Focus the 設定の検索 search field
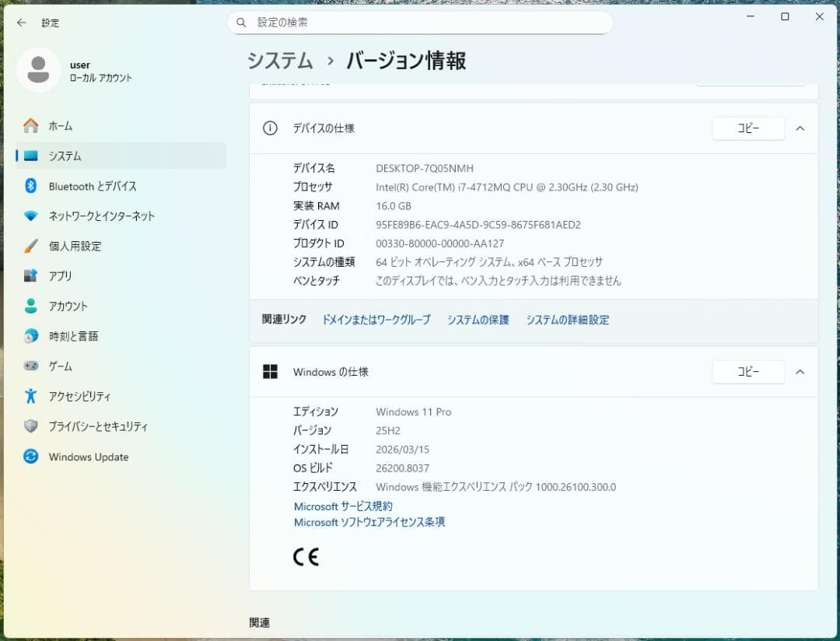The width and height of the screenshot is (840, 641). click(x=420, y=23)
